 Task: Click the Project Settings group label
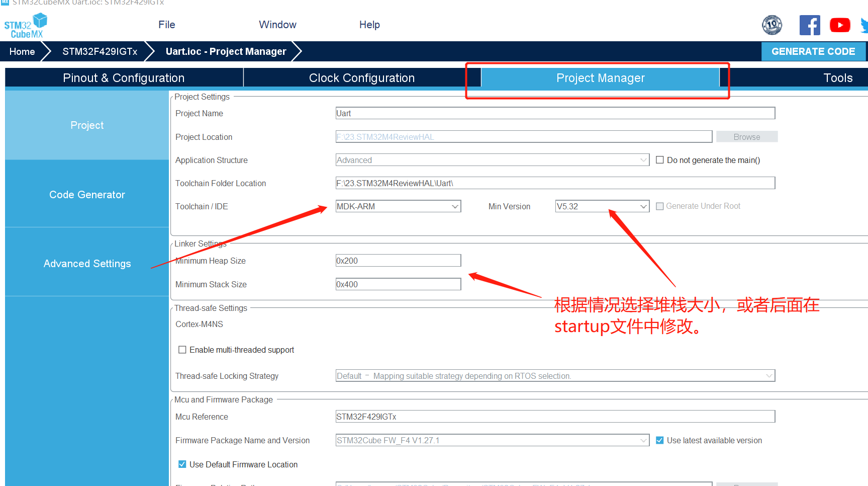[202, 97]
